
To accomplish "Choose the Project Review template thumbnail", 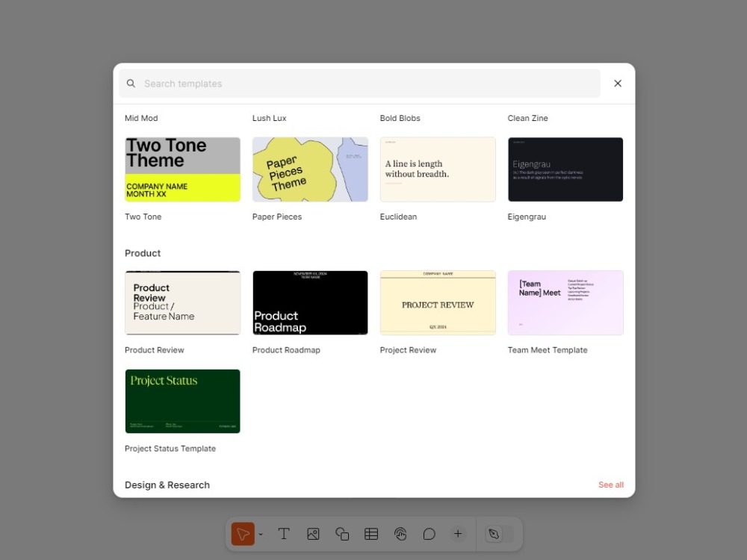I will (x=438, y=303).
